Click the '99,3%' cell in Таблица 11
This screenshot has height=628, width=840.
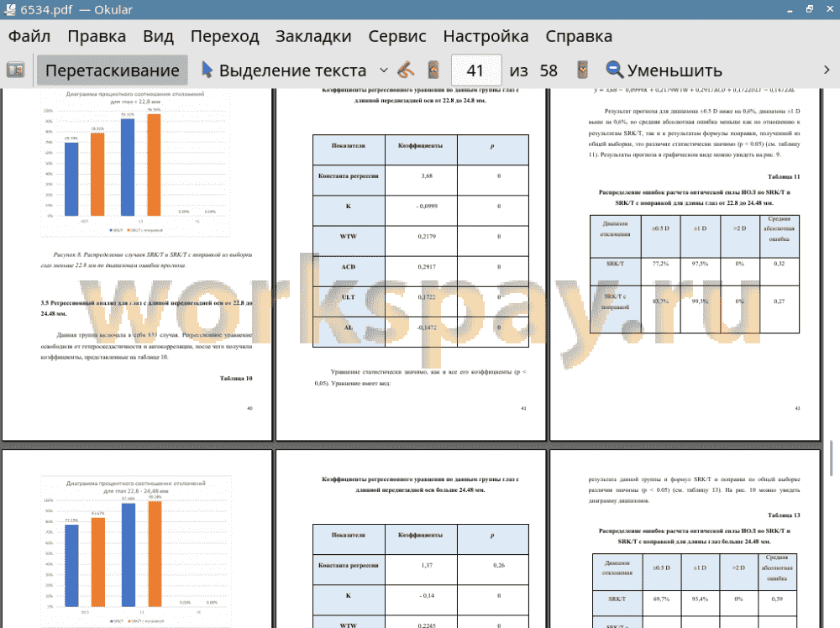click(701, 309)
